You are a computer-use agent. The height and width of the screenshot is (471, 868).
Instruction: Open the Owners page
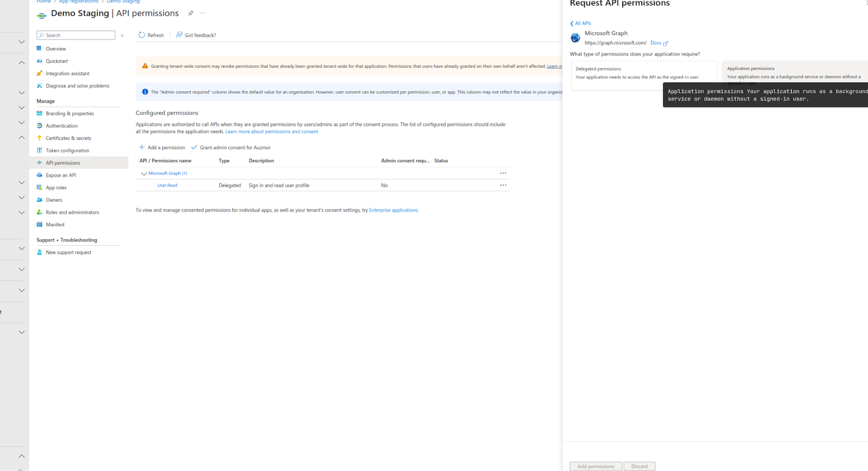tap(54, 200)
